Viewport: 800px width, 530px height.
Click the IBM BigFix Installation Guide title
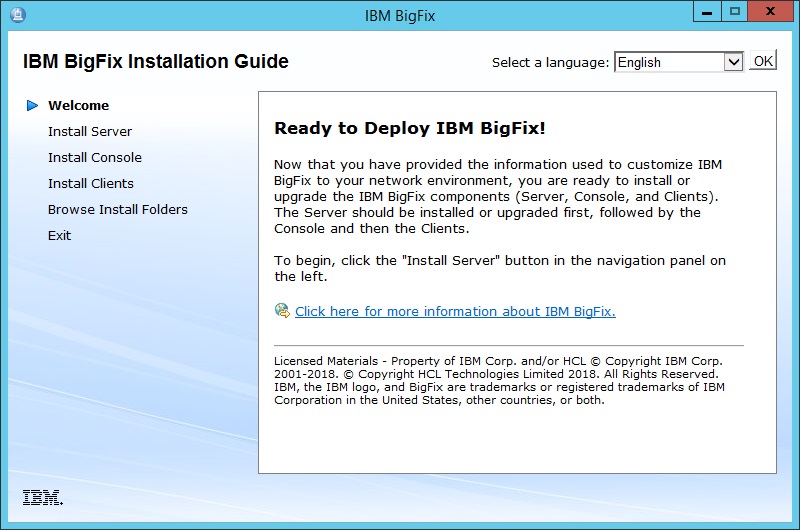[156, 62]
